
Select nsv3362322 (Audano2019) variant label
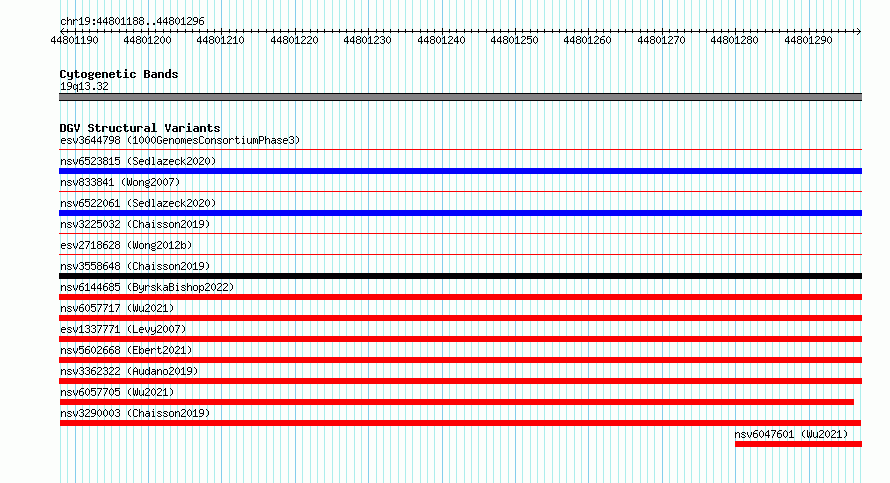click(129, 371)
